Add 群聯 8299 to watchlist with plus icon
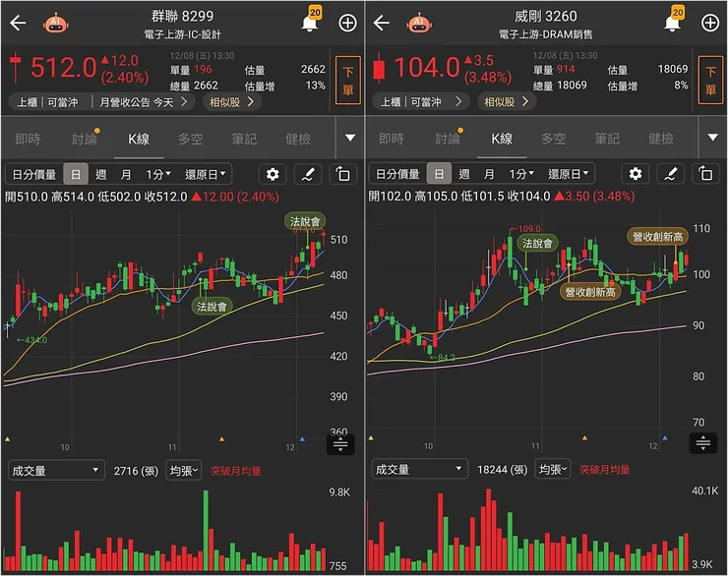Image resolution: width=728 pixels, height=576 pixels. (x=347, y=23)
